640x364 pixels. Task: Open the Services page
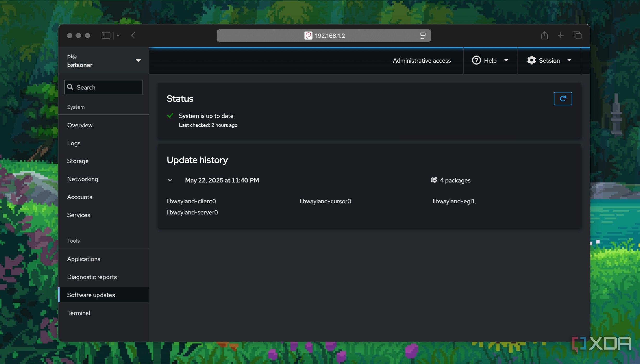point(104,215)
